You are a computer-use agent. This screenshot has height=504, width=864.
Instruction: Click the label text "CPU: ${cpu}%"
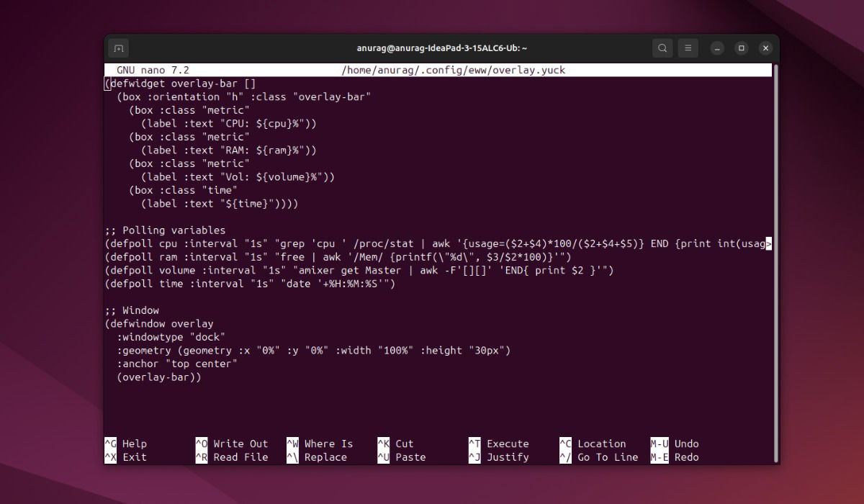click(x=229, y=124)
